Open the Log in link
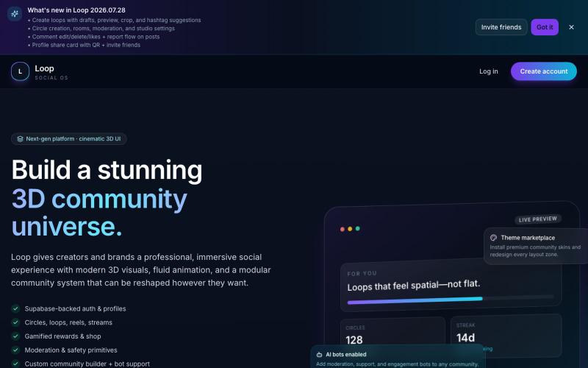This screenshot has width=588, height=368. coord(488,71)
